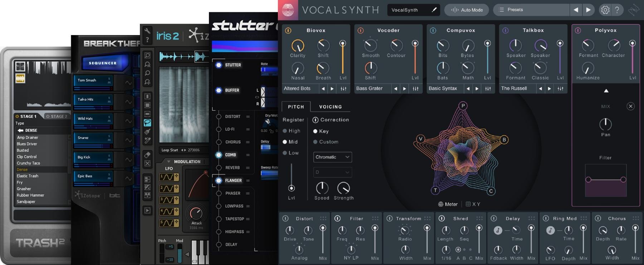Close the Polyvox mix panel X
The width and height of the screenshot is (644, 265).
pos(631,106)
